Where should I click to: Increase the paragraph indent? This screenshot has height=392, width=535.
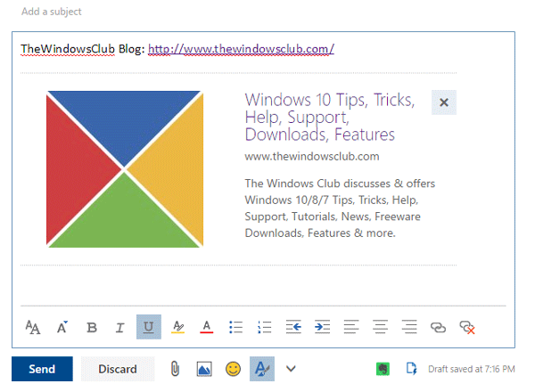pos(322,327)
